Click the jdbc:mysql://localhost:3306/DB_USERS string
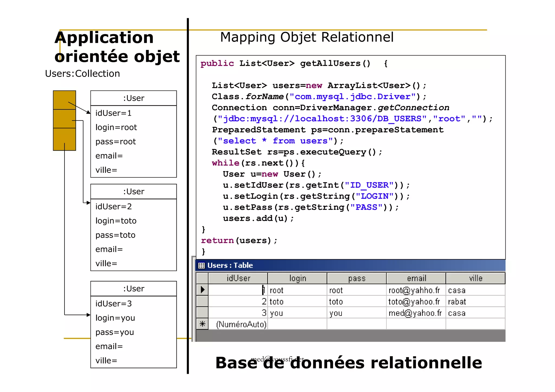555x392 pixels. 322,119
